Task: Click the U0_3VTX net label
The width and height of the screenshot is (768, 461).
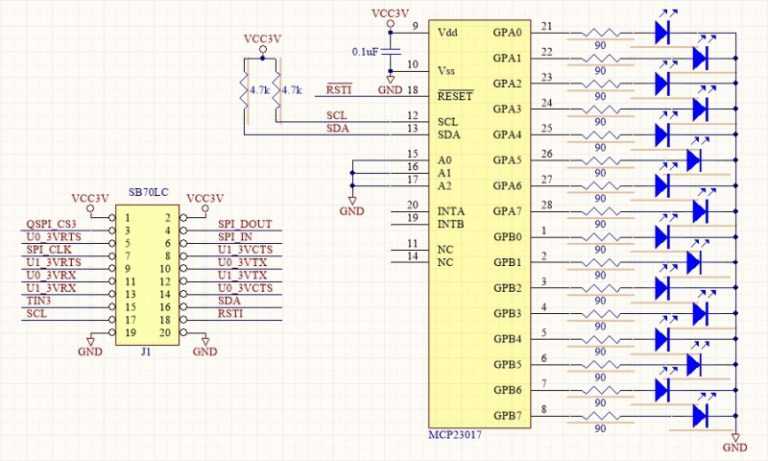Action: tap(242, 262)
